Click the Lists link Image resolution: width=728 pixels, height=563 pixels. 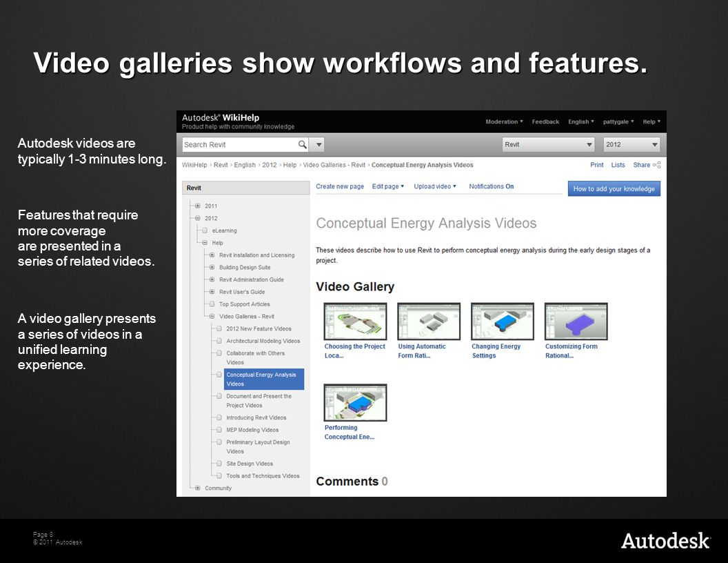click(618, 165)
